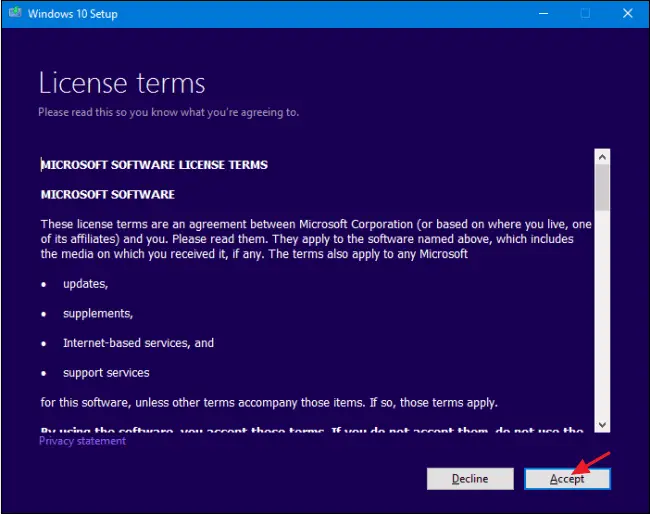
Task: Click the empty scrollbar track below thumb
Action: [x=602, y=314]
